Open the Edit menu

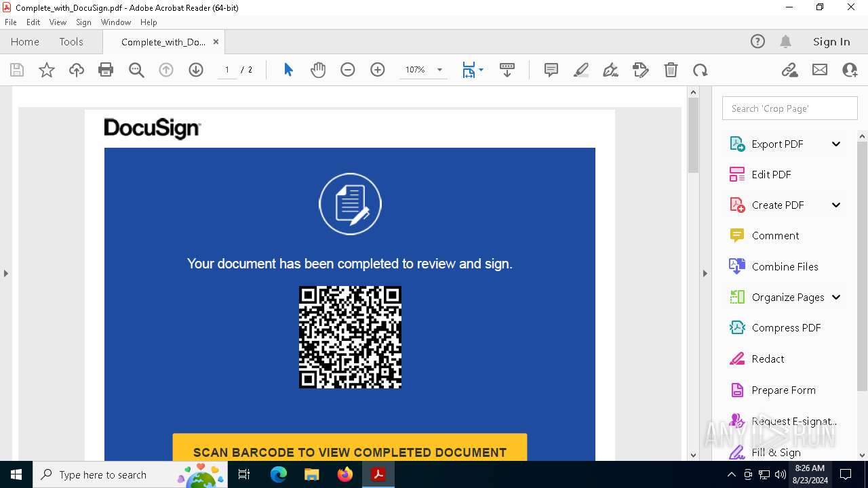(x=33, y=22)
